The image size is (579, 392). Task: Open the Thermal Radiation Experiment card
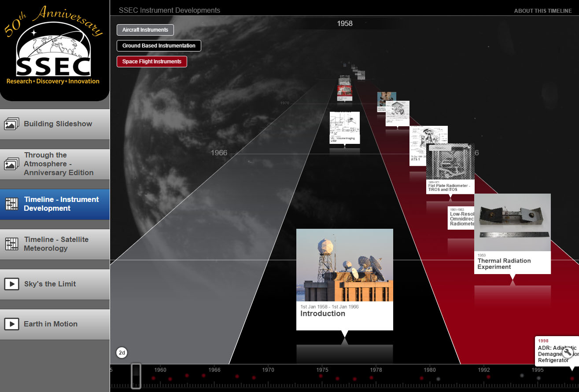coord(513,234)
